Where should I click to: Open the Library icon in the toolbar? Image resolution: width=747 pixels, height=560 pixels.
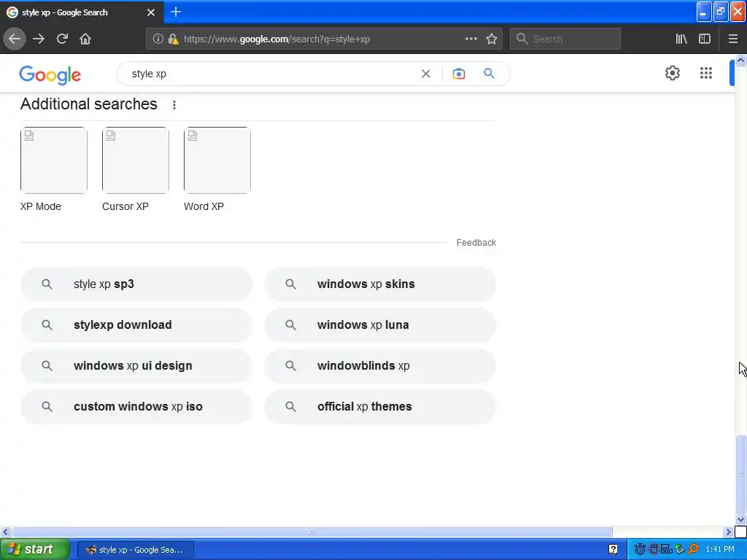[x=681, y=39]
